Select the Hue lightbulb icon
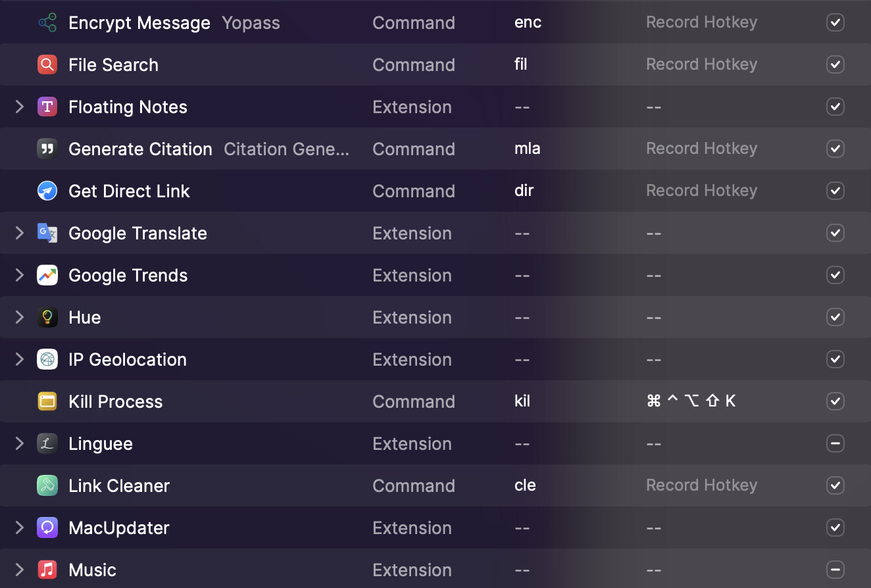Image resolution: width=871 pixels, height=588 pixels. point(47,318)
